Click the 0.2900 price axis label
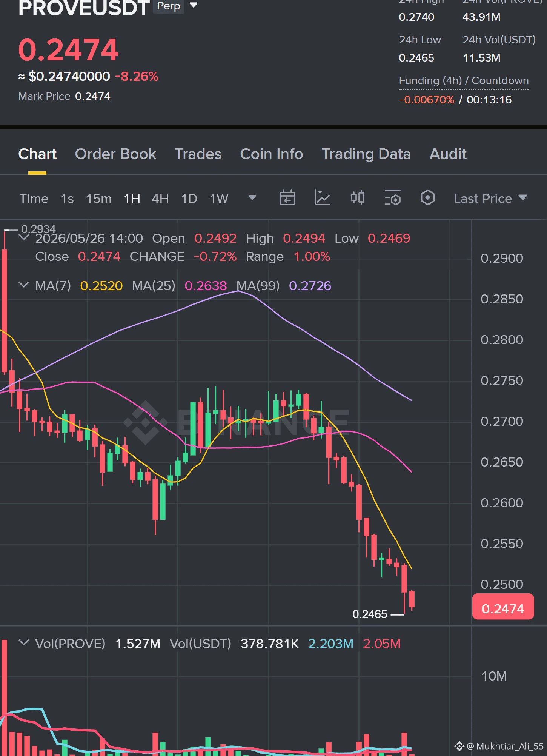Viewport: 547px width, 756px height. point(502,258)
